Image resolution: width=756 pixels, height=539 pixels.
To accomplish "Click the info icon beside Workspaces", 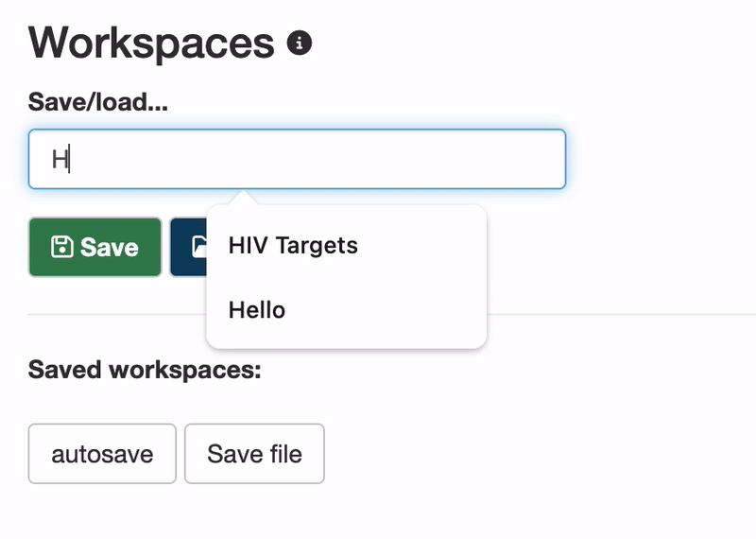I will (x=300, y=43).
